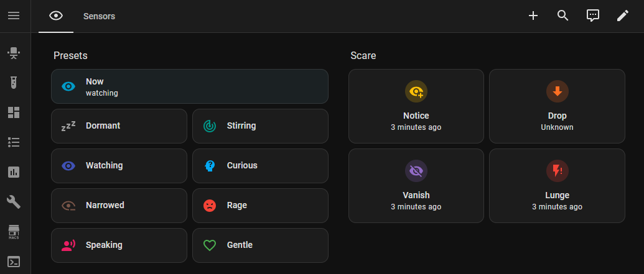Click the green heart icon on Gentle
644x274 pixels.
coord(210,245)
